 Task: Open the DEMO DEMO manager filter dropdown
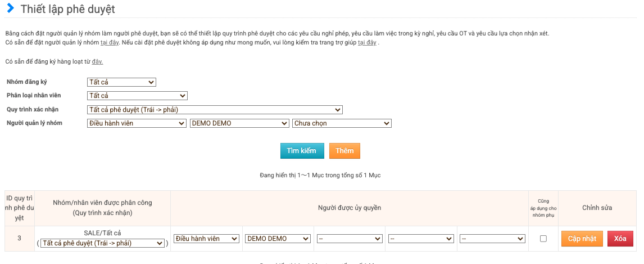pos(239,123)
